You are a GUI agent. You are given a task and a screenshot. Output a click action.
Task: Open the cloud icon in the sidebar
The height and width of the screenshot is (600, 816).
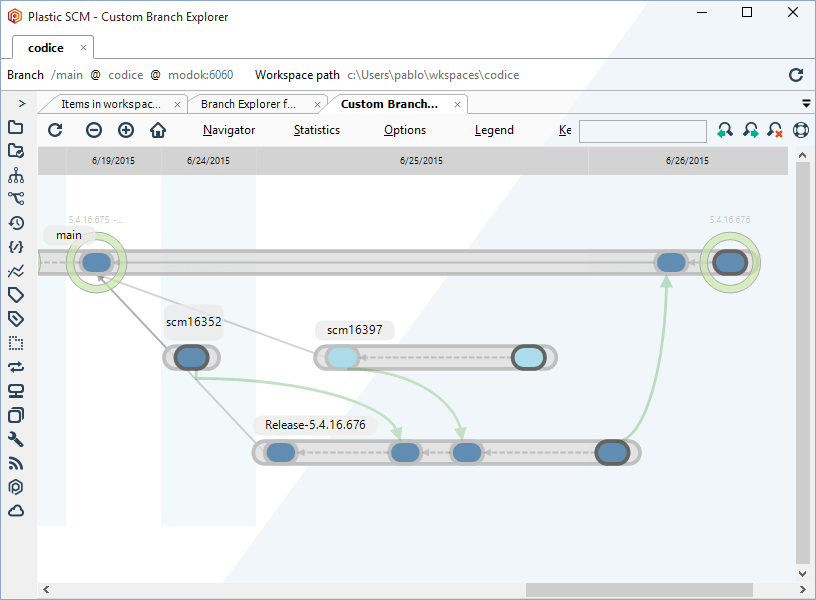pos(15,511)
